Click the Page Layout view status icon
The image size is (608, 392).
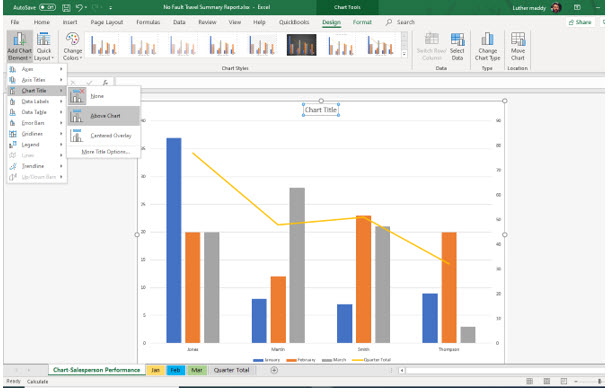[x=547, y=382]
